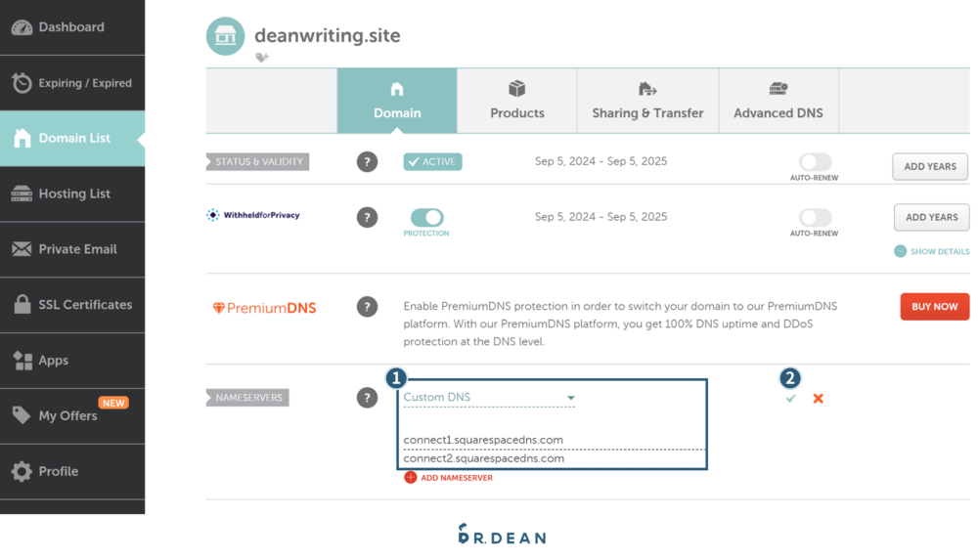Click Add Years in Status & Validity row
This screenshot has width=978, height=560.
pyautogui.click(x=929, y=166)
